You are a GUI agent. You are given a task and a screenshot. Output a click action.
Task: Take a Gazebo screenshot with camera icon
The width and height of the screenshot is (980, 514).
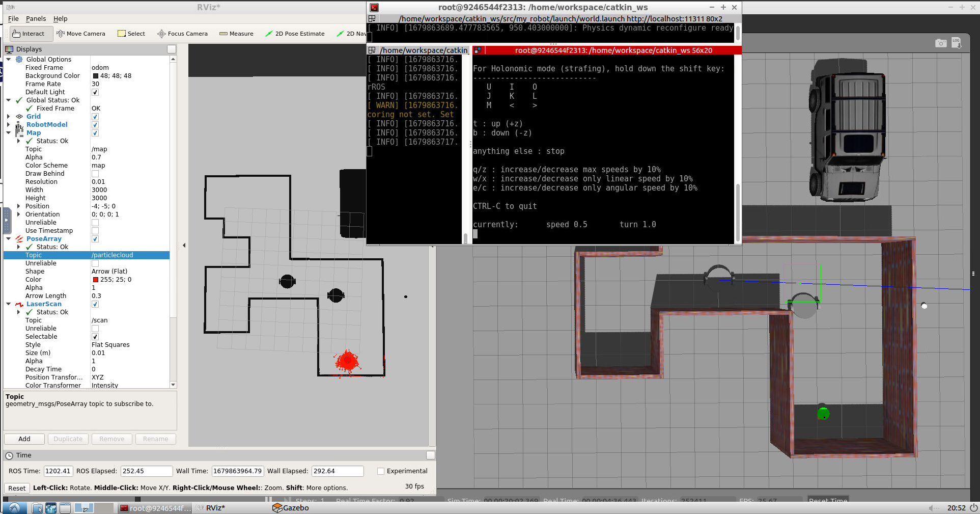pyautogui.click(x=941, y=43)
